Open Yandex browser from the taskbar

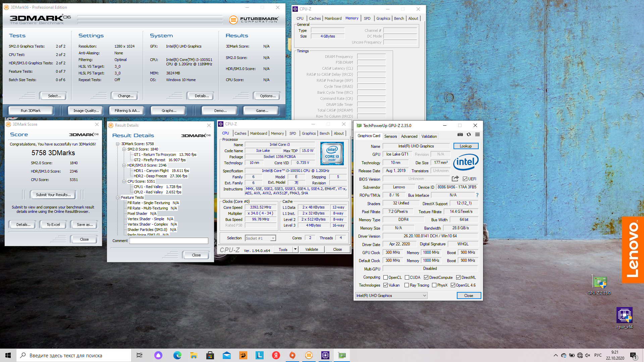pyautogui.click(x=276, y=355)
